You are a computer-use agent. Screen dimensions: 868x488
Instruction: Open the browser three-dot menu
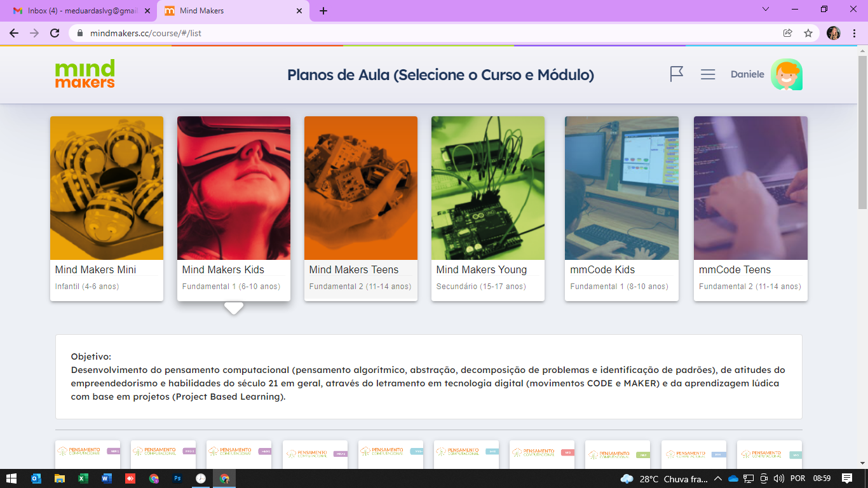coord(855,33)
